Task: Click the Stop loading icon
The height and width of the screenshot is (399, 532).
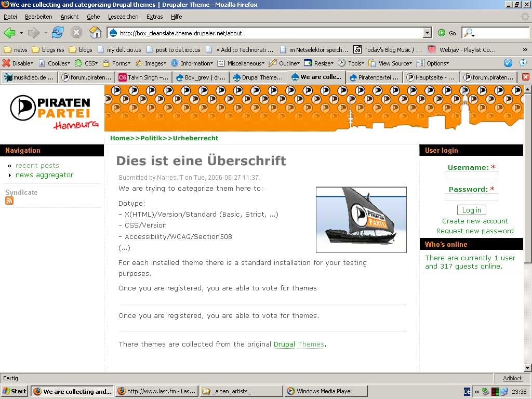Action: [76, 33]
